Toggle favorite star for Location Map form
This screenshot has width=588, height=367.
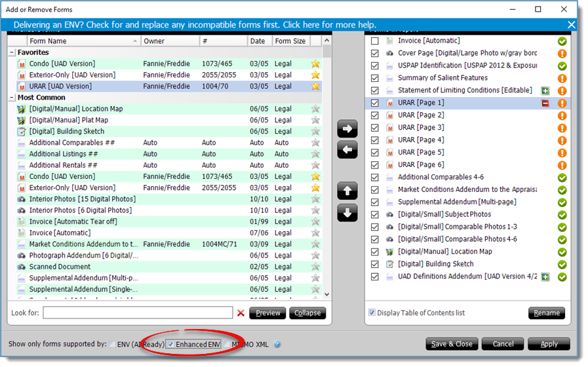[x=316, y=109]
